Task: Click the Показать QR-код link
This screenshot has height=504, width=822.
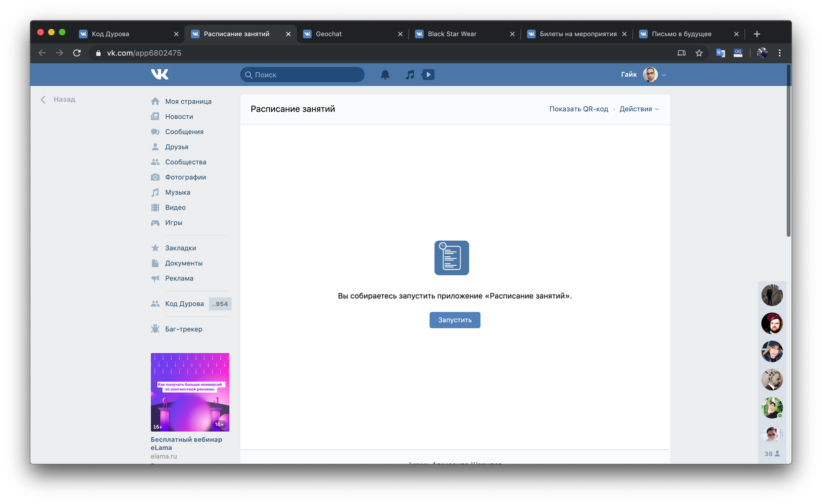Action: (579, 109)
